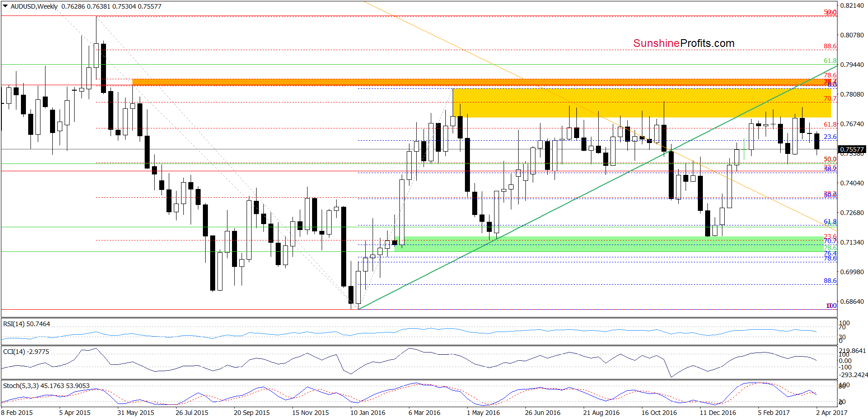Click the 219.8641 CCI scale value
The width and height of the screenshot is (868, 419).
point(853,351)
